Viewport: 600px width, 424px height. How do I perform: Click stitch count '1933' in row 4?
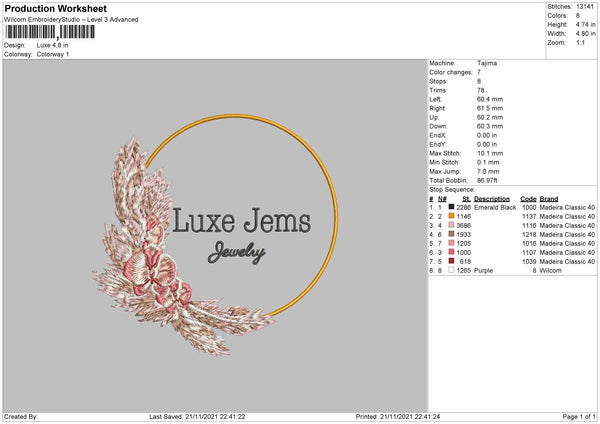[463, 235]
